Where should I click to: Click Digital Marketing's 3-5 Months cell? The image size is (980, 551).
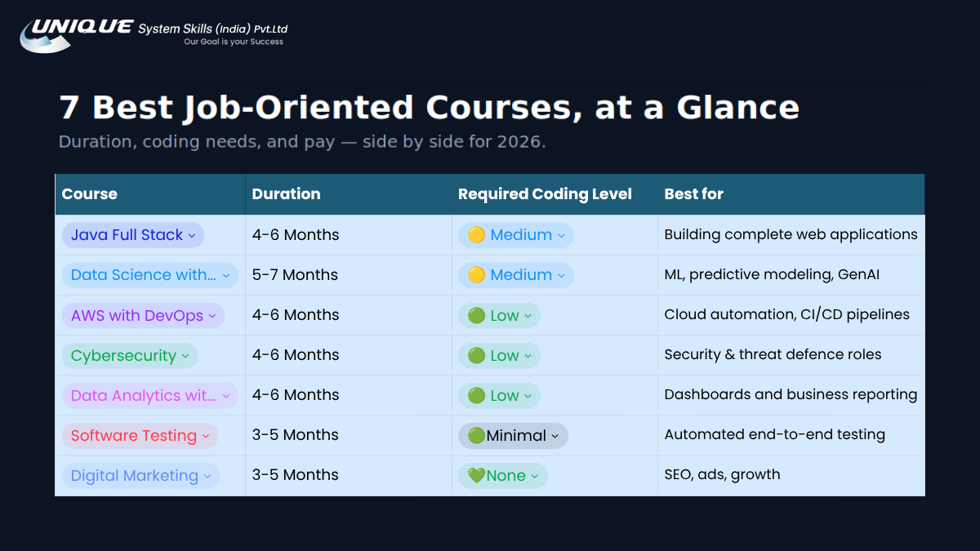tap(349, 475)
